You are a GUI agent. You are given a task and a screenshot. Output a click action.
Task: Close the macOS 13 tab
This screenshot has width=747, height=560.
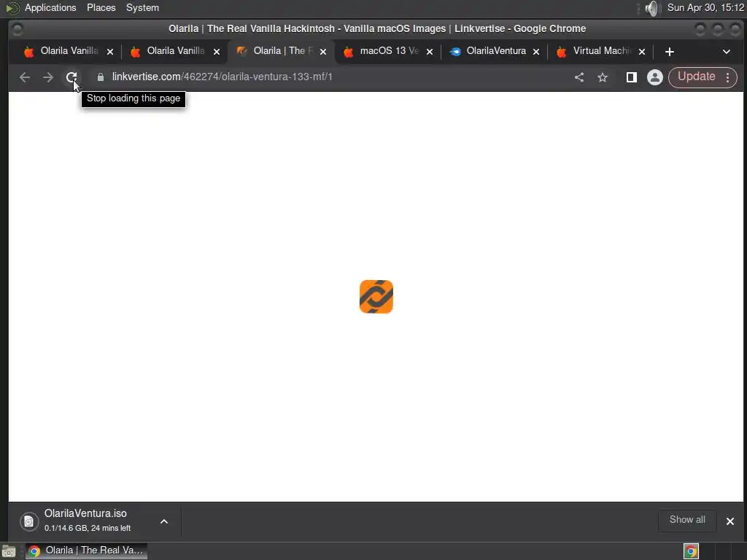[430, 52]
